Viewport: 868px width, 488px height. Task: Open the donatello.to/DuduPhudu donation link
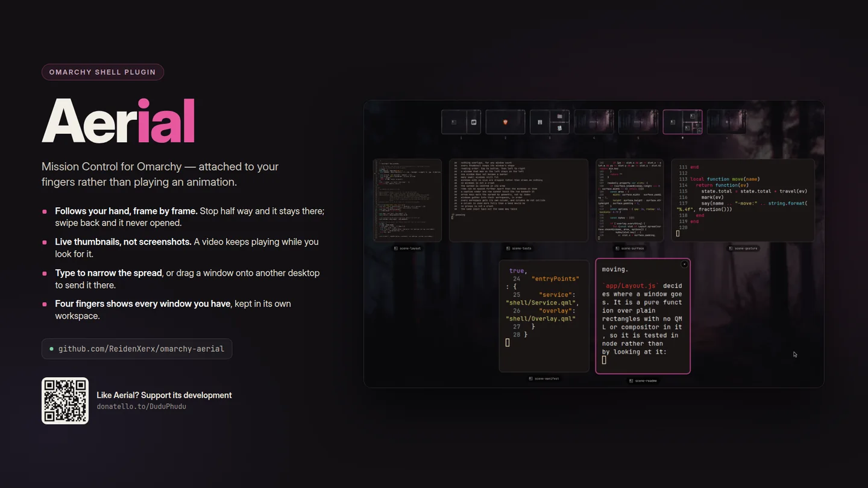(x=141, y=407)
